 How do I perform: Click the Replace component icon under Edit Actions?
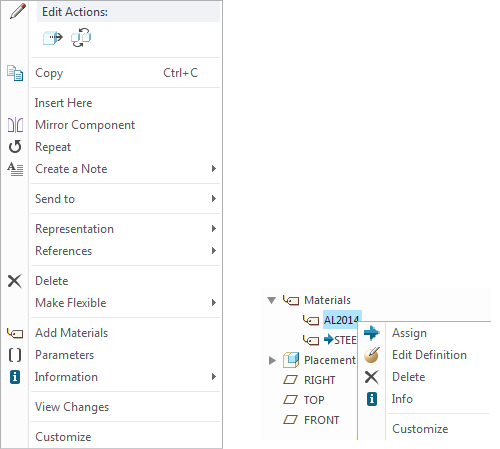click(x=81, y=38)
